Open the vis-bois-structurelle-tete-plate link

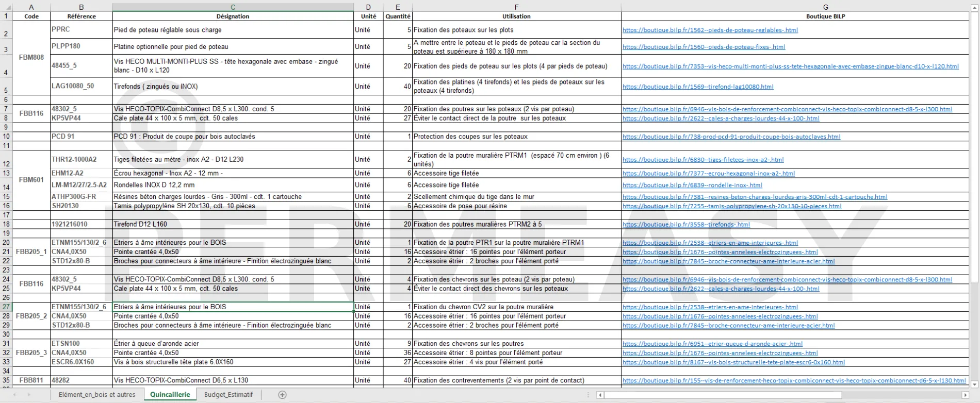[733, 362]
